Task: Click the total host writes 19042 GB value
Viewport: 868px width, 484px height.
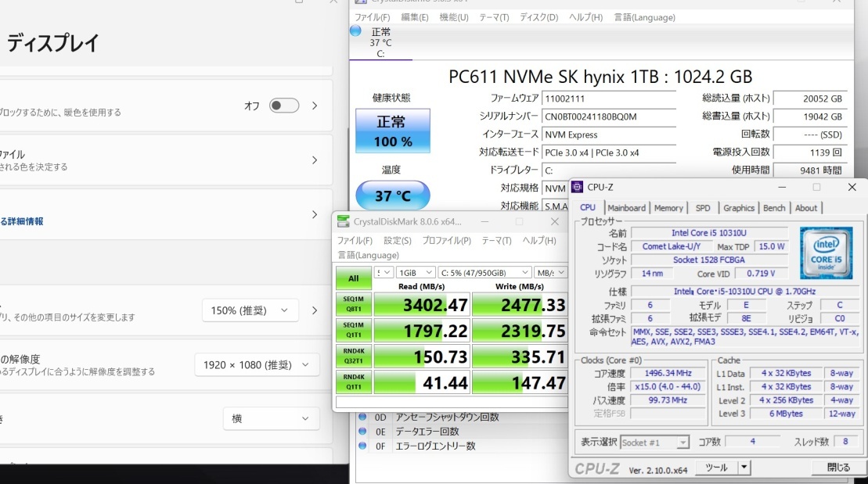Action: click(x=810, y=117)
